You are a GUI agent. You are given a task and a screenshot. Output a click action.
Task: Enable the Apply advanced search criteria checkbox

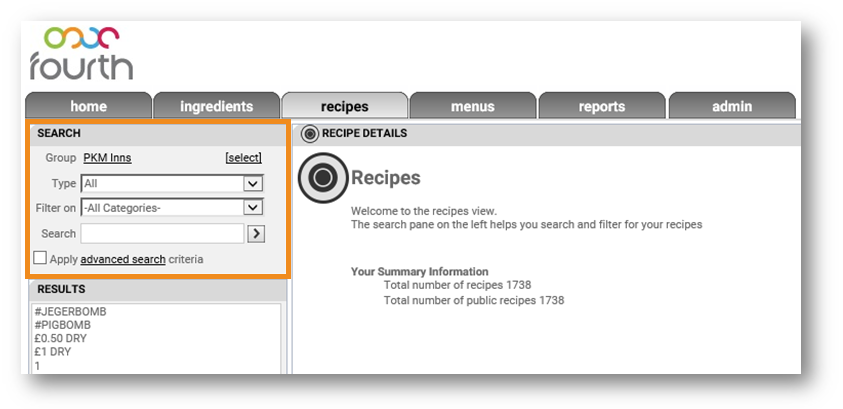[x=40, y=259]
